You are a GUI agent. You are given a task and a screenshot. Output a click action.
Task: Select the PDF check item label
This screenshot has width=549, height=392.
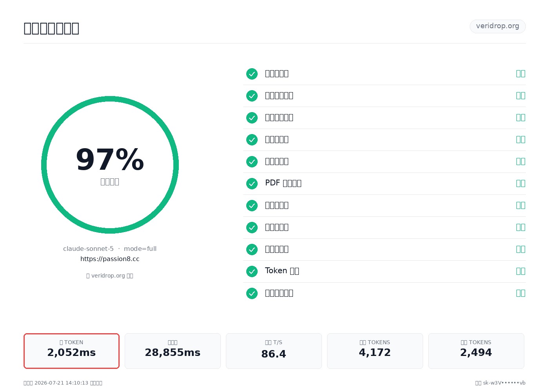[283, 183]
